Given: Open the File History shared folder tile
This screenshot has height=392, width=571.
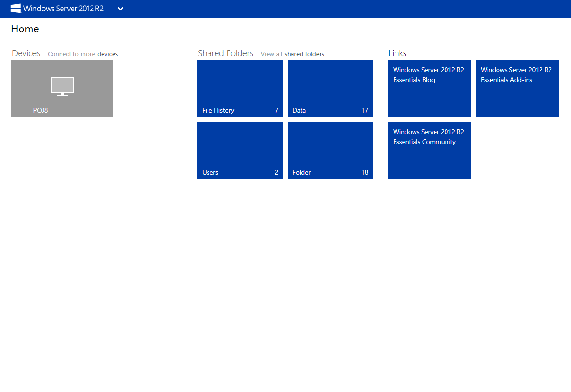Looking at the screenshot, I should coord(240,88).
